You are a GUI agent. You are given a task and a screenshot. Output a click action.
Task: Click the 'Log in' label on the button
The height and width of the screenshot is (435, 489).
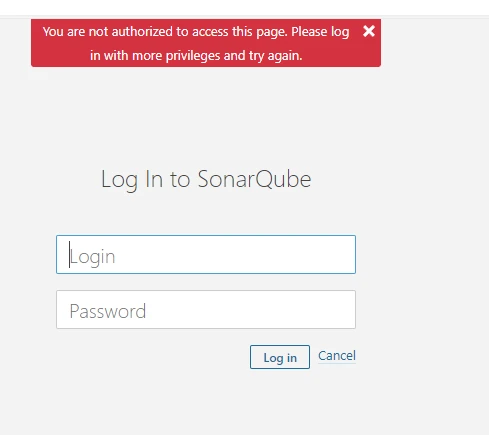(280, 358)
